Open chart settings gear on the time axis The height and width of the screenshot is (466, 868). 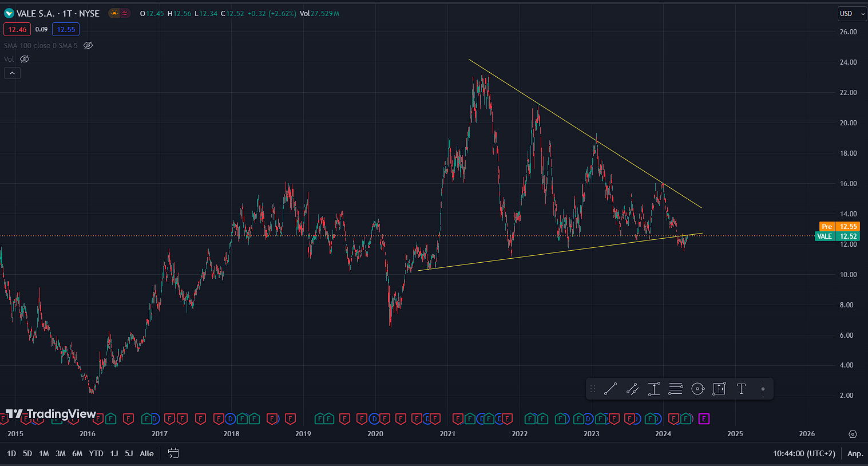point(853,434)
